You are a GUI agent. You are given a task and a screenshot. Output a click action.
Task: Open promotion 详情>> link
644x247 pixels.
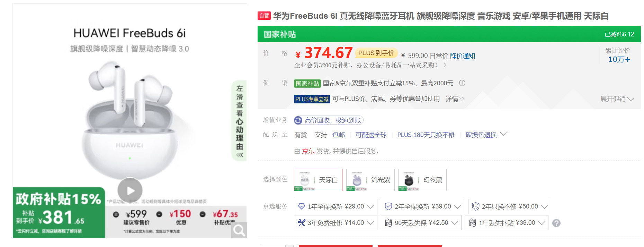[455, 99]
